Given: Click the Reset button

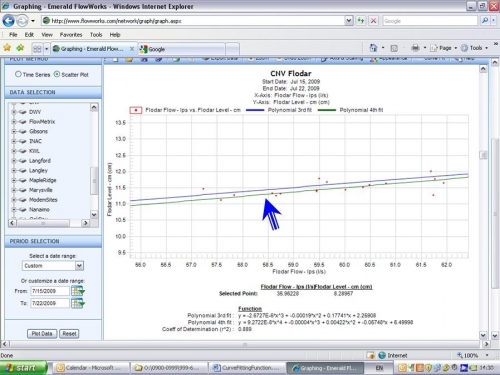Looking at the screenshot, I should point(69,334).
